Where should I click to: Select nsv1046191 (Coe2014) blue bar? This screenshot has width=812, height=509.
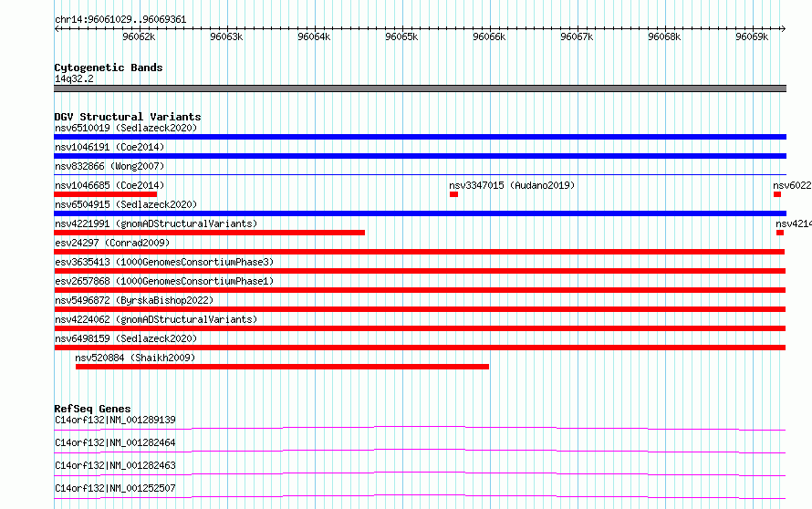coord(420,156)
